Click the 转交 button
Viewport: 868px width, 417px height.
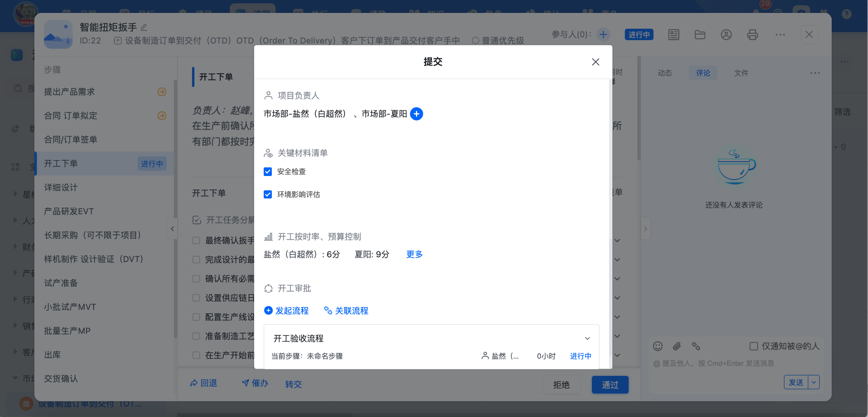point(293,384)
